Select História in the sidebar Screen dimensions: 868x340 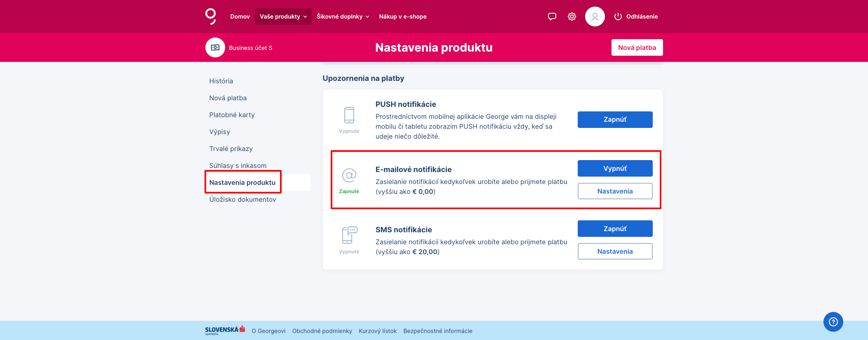221,81
